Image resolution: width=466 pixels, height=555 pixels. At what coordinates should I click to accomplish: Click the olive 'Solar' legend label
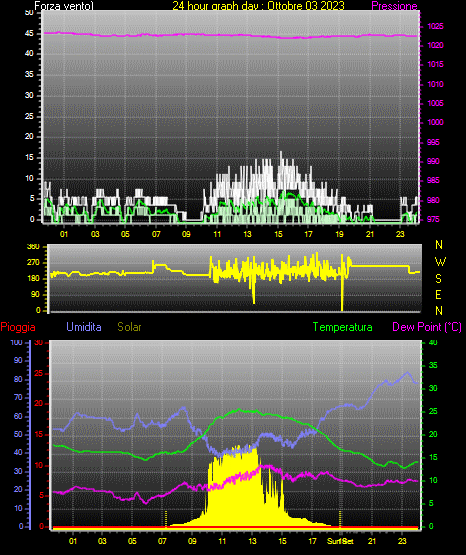(x=130, y=327)
